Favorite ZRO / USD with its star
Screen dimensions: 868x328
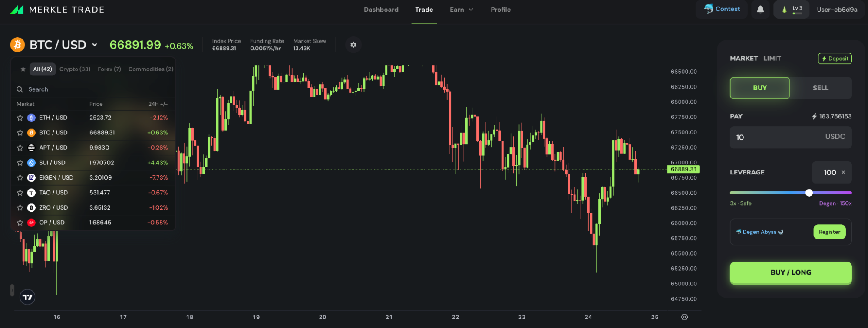click(20, 207)
